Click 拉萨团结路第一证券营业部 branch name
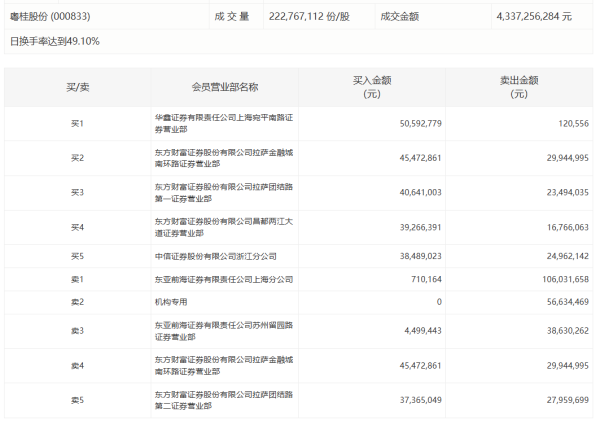The image size is (600, 425). coord(224,193)
